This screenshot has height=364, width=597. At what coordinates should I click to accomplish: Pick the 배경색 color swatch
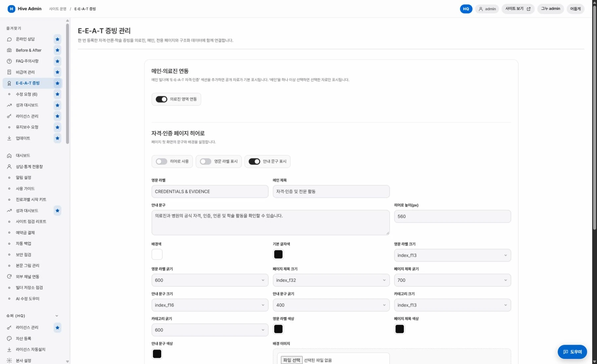coord(157,254)
